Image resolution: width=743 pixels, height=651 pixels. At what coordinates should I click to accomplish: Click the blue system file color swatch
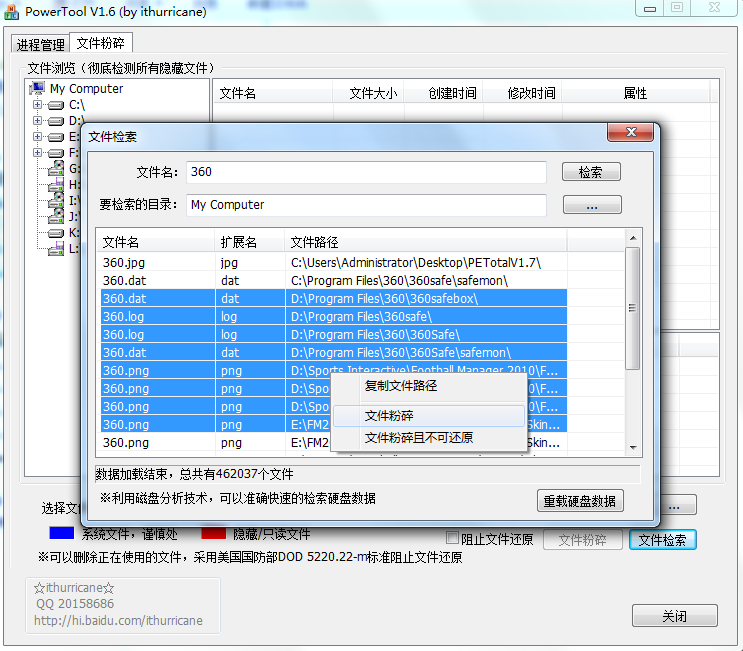(62, 533)
